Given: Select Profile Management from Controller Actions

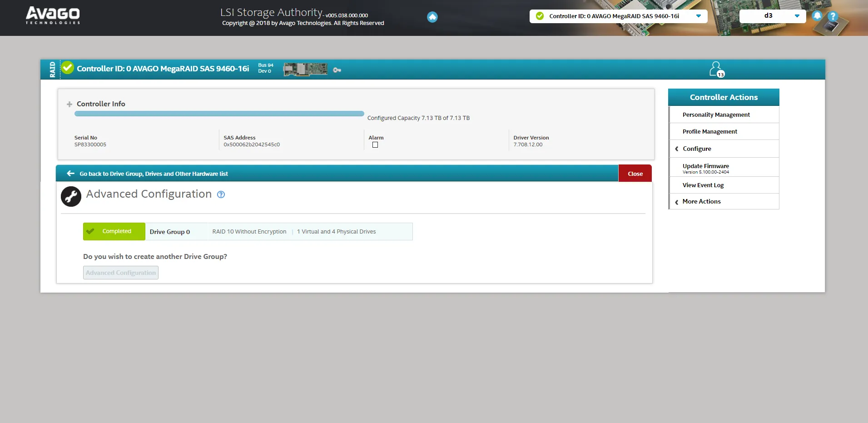Looking at the screenshot, I should coord(709,131).
